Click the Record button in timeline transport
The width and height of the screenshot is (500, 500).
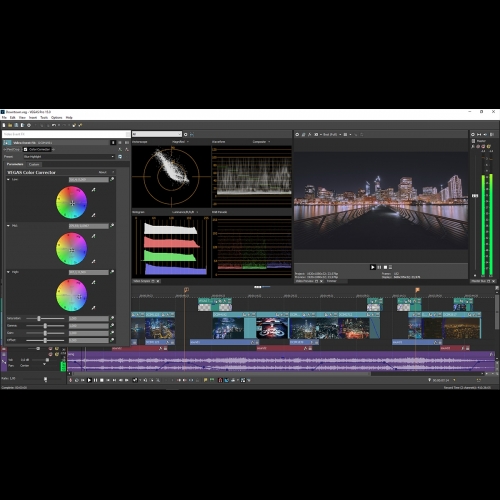point(70,380)
